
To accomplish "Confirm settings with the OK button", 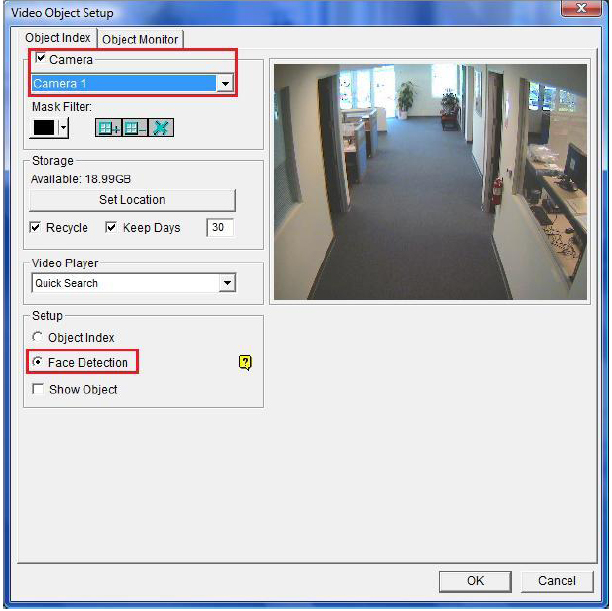I will (x=475, y=581).
